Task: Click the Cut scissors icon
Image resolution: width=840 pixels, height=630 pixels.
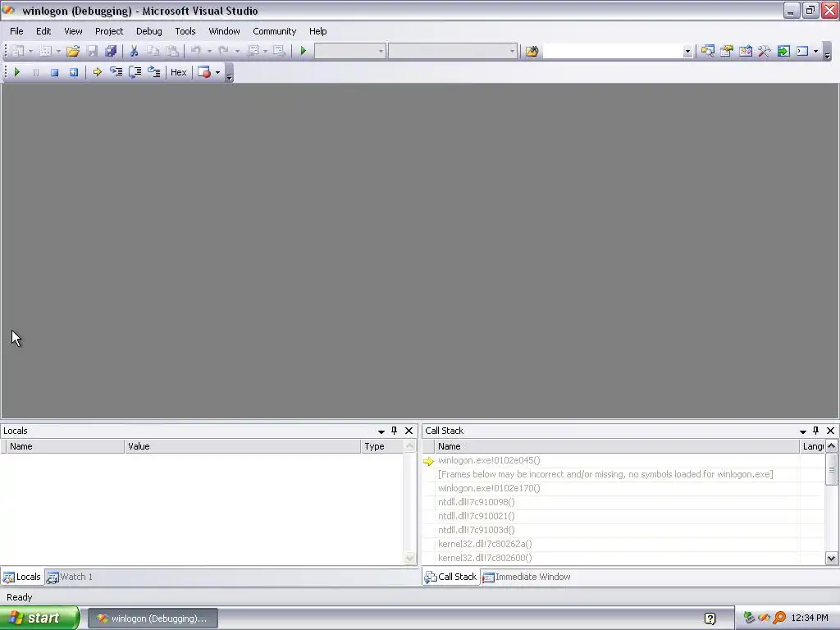Action: [x=134, y=51]
